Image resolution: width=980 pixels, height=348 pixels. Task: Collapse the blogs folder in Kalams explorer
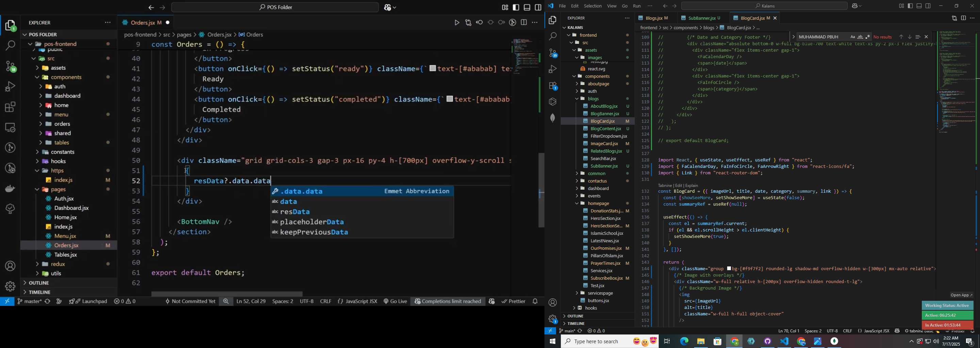point(597,99)
